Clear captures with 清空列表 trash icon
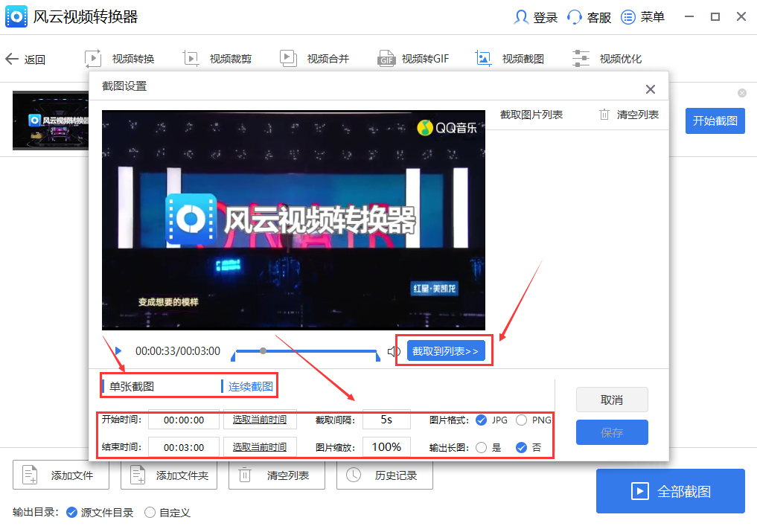This screenshot has height=532, width=757. [604, 115]
